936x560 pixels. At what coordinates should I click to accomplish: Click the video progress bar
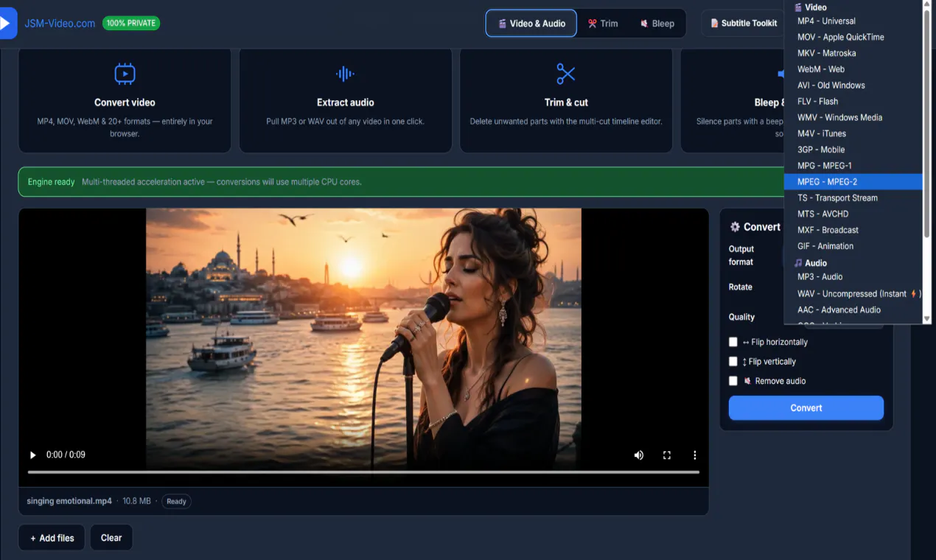coord(363,472)
